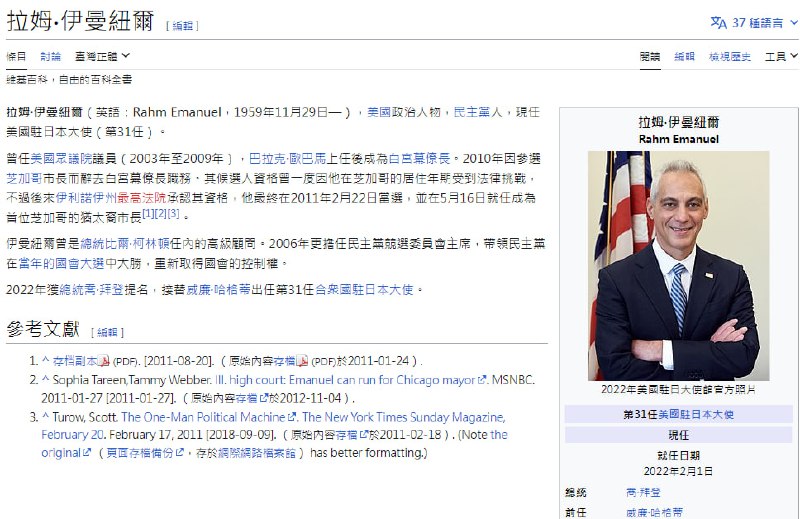Viewport: 800px width, 519px height.
Task: Open the 總統喬·拜登 link in body text
Action: tap(91, 290)
